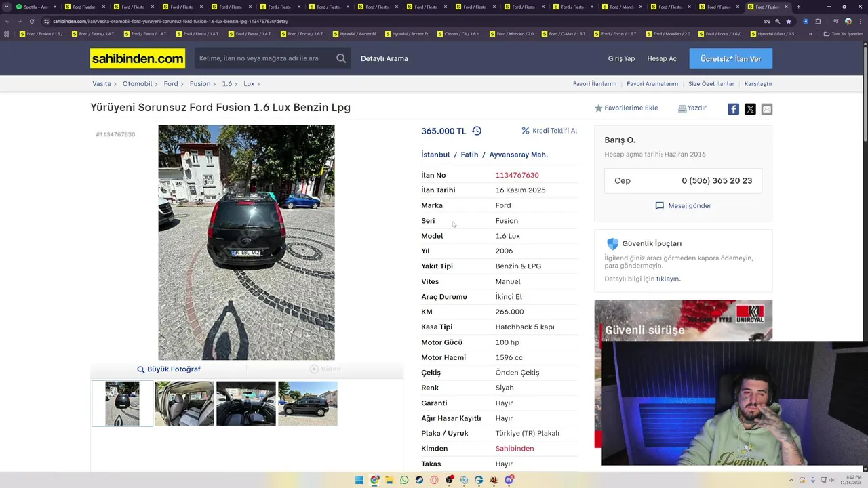Image resolution: width=868 pixels, height=488 pixels.
Task: Focus the site search input field
Action: coord(264,58)
